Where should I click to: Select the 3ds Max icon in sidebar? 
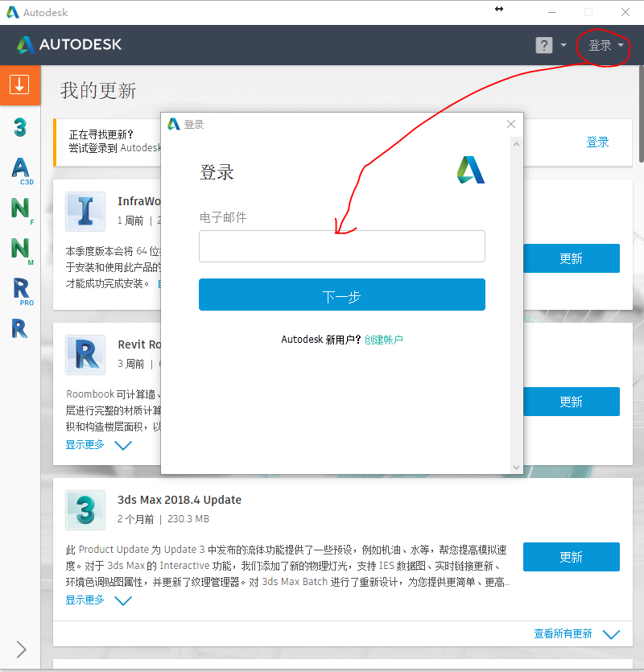(x=20, y=127)
